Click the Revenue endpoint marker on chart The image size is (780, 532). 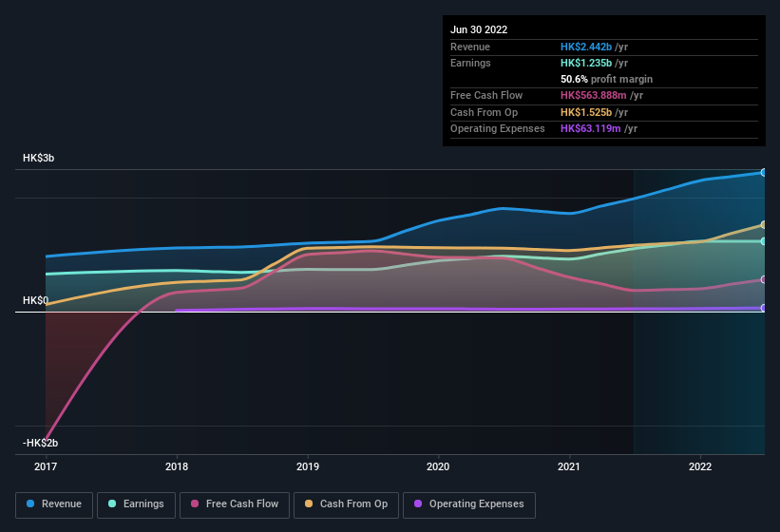(763, 173)
